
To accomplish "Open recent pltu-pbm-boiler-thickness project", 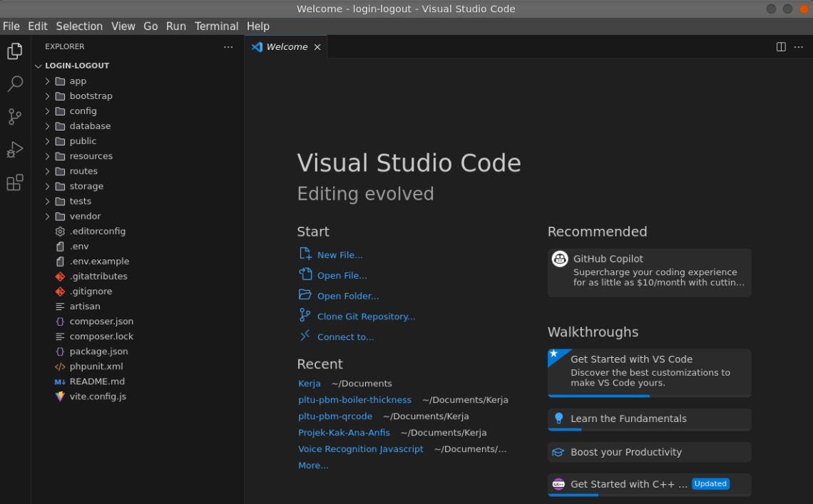I will [x=354, y=401].
